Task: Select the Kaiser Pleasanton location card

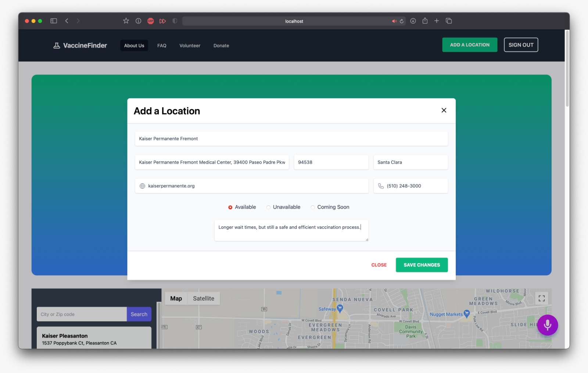Action: 94,338
